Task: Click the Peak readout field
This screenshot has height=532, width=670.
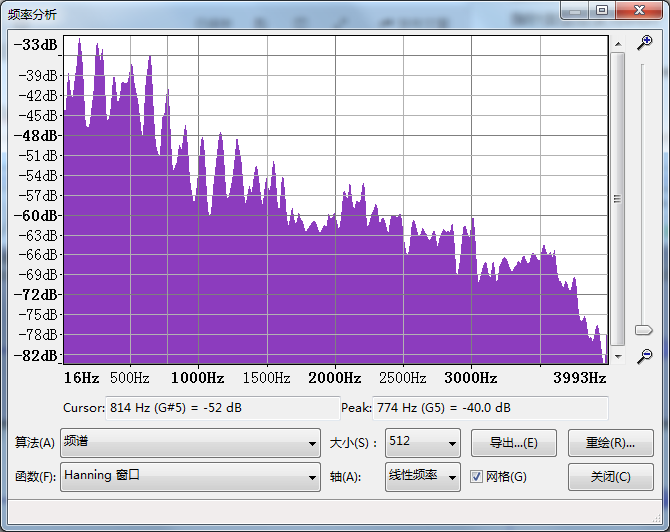Action: pyautogui.click(x=490, y=408)
